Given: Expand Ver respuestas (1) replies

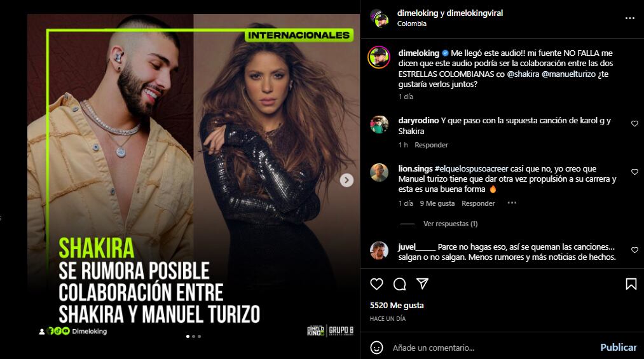Looking at the screenshot, I should point(450,224).
